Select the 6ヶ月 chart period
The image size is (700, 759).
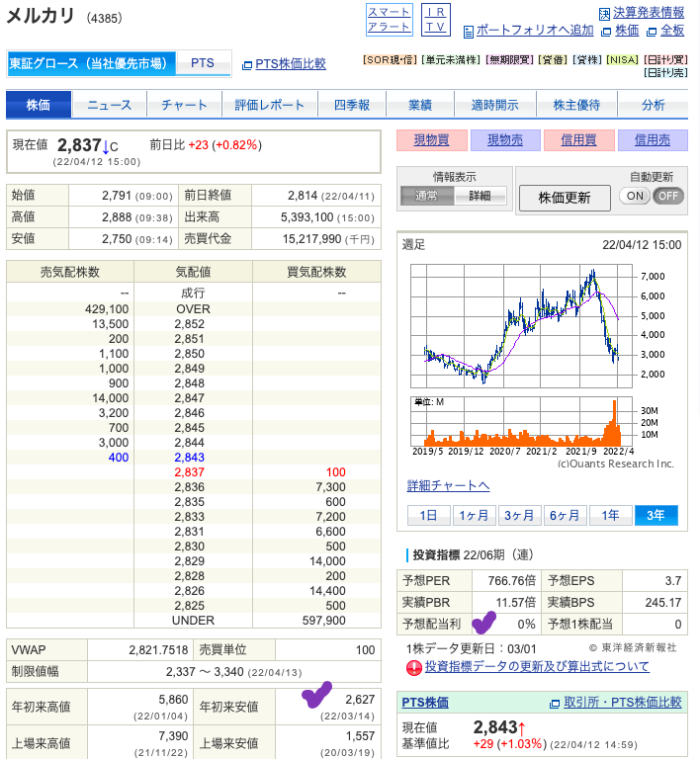point(565,515)
